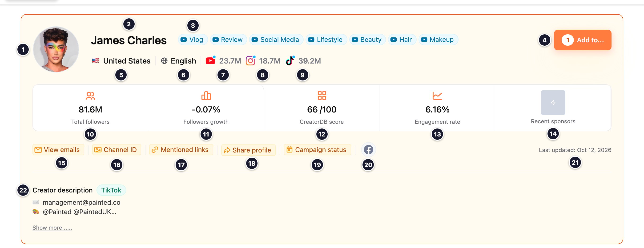Click the 66 /100 score value
The image size is (644, 248).
(x=322, y=109)
